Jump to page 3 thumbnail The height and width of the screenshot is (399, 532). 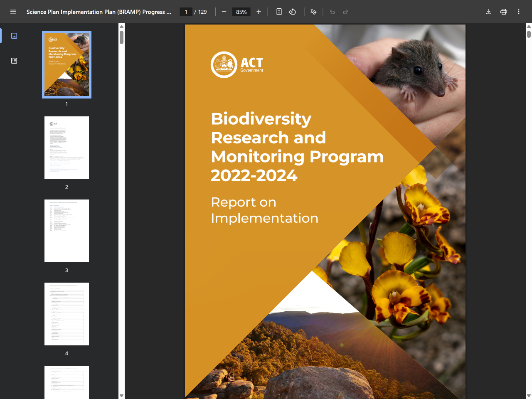coord(66,231)
